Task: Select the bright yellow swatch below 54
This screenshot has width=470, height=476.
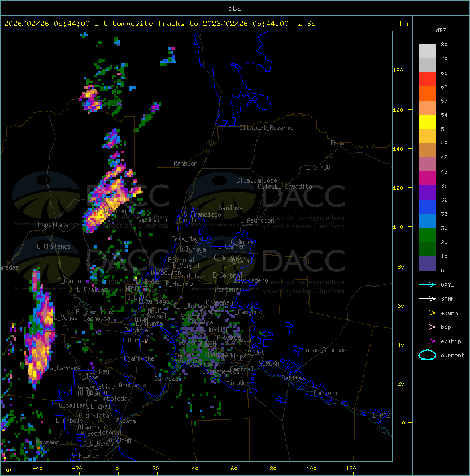Action: click(x=427, y=122)
